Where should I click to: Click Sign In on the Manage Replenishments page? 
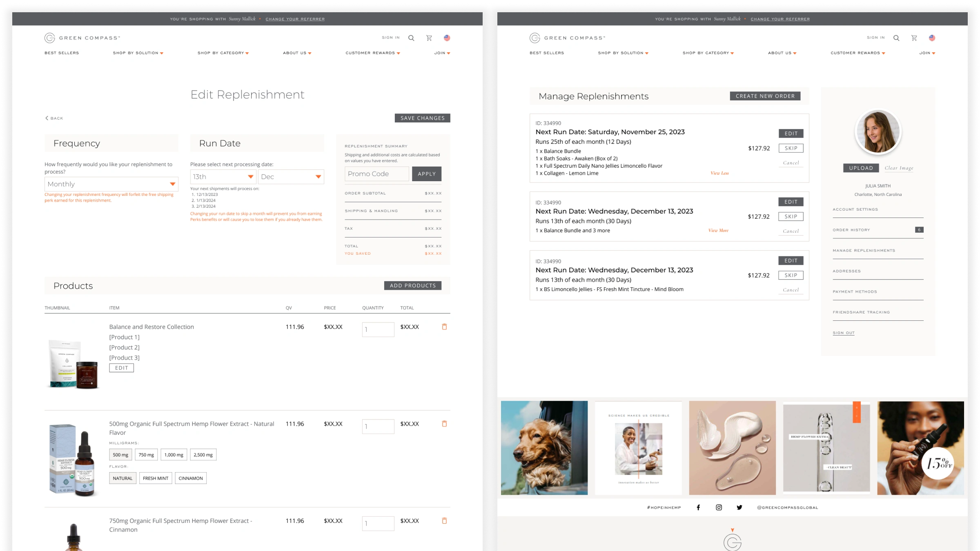[x=876, y=38]
